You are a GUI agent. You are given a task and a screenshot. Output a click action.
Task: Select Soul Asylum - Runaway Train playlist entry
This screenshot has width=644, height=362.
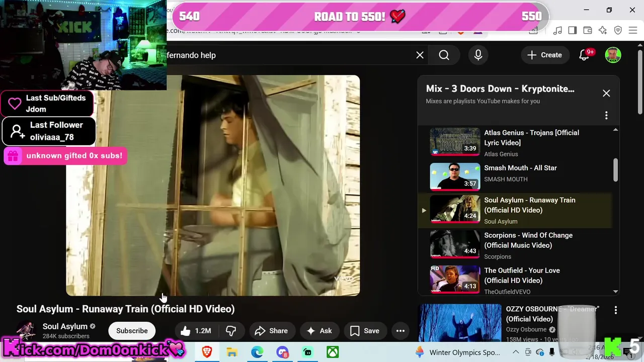[x=515, y=210]
